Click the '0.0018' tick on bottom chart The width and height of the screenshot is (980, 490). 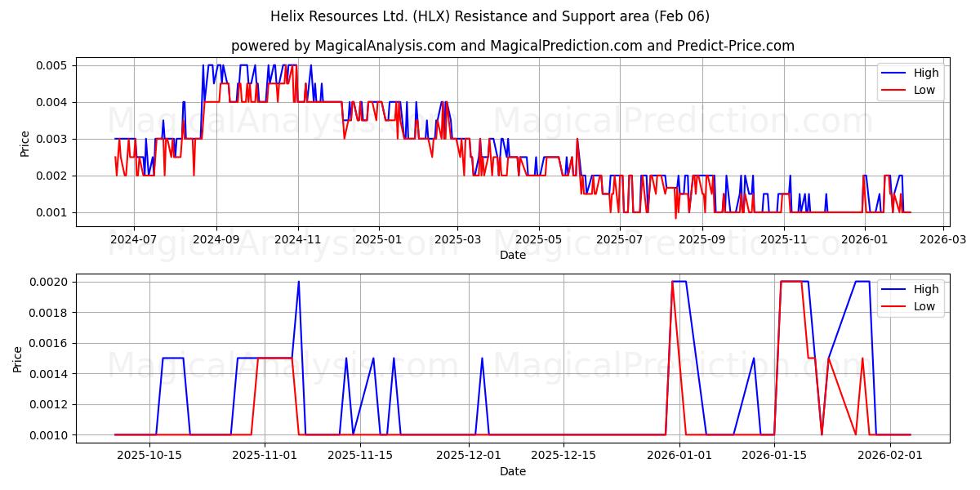(x=50, y=313)
